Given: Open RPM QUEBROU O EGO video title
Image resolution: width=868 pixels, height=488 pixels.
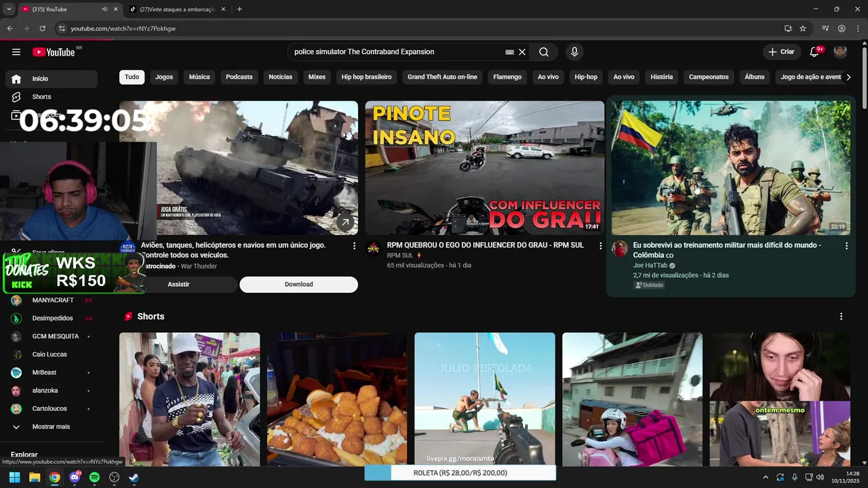Looking at the screenshot, I should 486,245.
